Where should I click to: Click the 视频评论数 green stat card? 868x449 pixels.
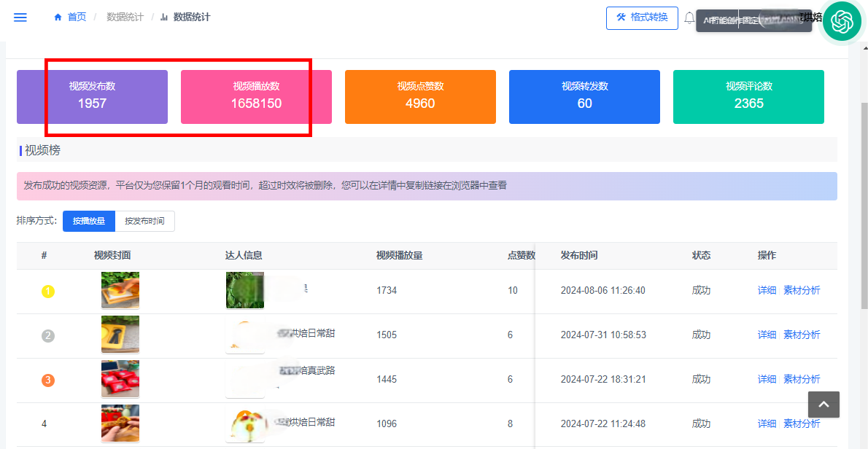pos(748,97)
